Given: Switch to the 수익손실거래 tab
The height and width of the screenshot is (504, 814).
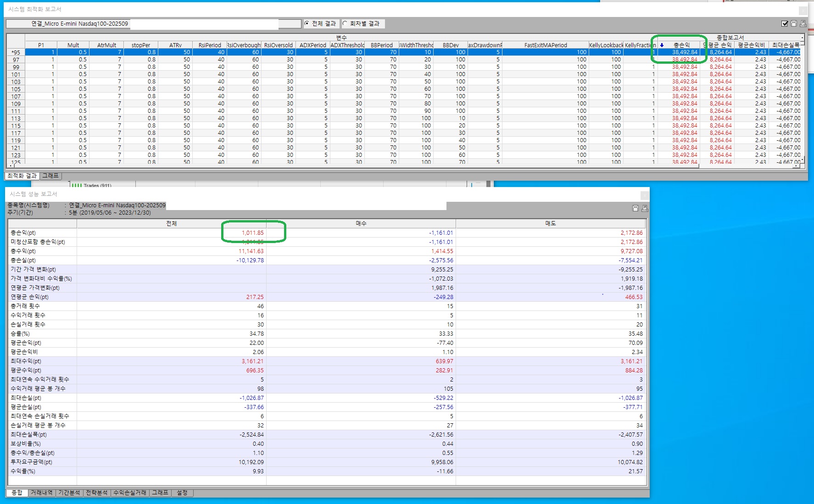Looking at the screenshot, I should pyautogui.click(x=129, y=493).
